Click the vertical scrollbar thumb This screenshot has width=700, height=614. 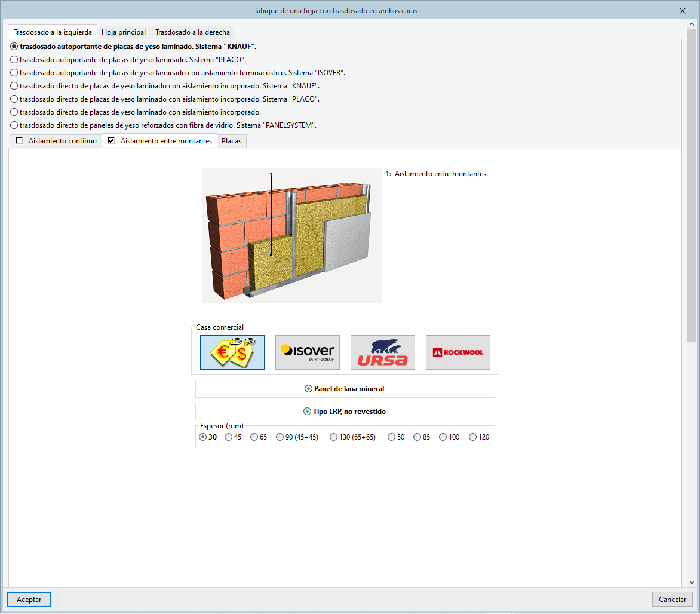pyautogui.click(x=692, y=185)
